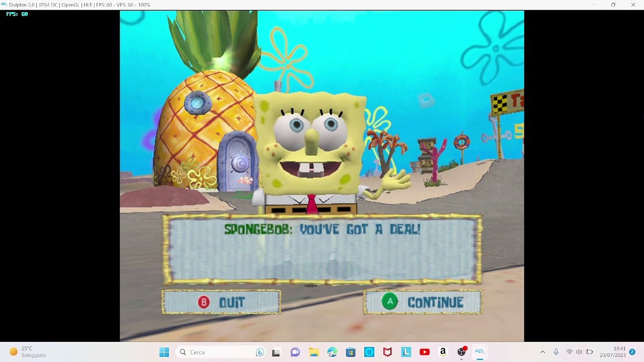The image size is (644, 362).
Task: Click the red B button icon
Action: tap(204, 302)
